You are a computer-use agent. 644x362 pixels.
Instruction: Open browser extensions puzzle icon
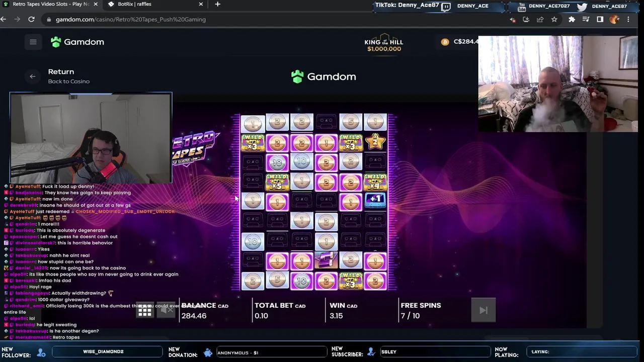(572, 19)
